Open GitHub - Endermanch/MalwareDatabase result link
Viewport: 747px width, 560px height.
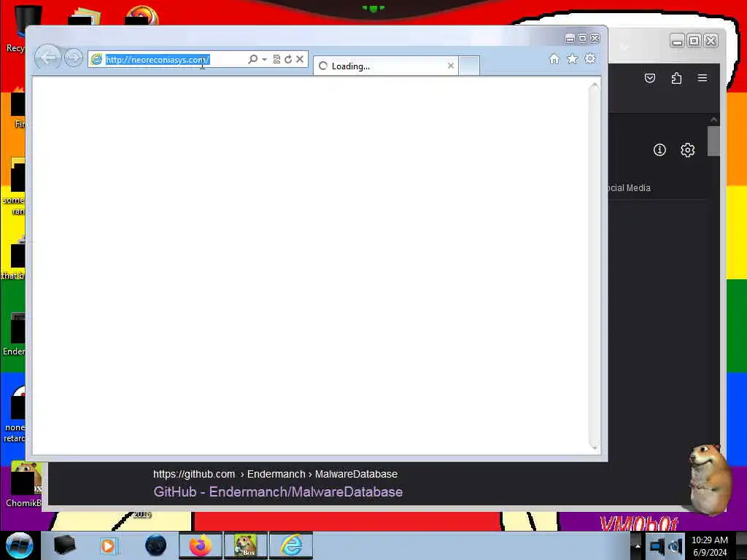[x=278, y=492]
